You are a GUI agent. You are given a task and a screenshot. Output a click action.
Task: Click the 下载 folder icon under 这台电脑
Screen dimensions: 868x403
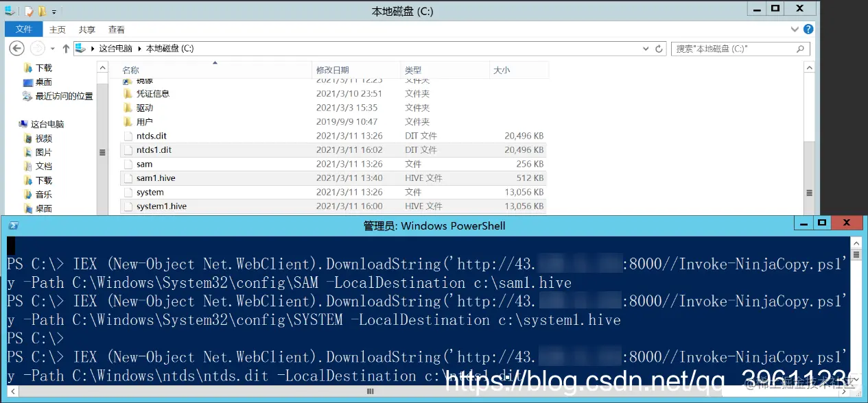click(x=28, y=180)
